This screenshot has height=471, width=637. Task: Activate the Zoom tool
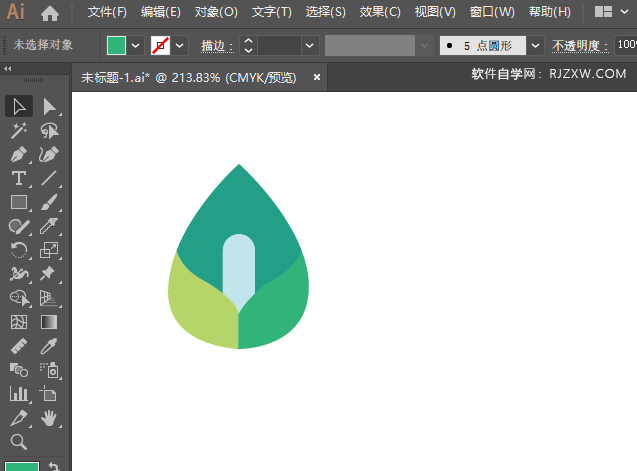pyautogui.click(x=19, y=442)
